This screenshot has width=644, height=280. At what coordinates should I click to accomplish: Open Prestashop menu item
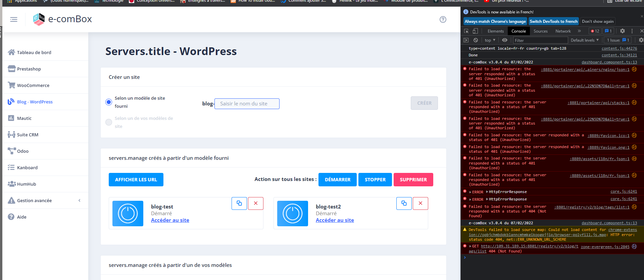[45, 69]
